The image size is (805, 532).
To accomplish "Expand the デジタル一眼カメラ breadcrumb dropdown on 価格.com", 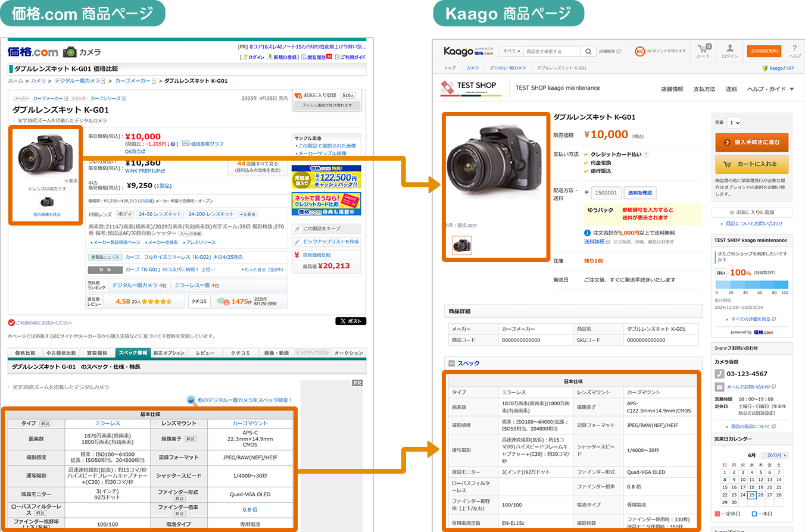I will (x=104, y=81).
